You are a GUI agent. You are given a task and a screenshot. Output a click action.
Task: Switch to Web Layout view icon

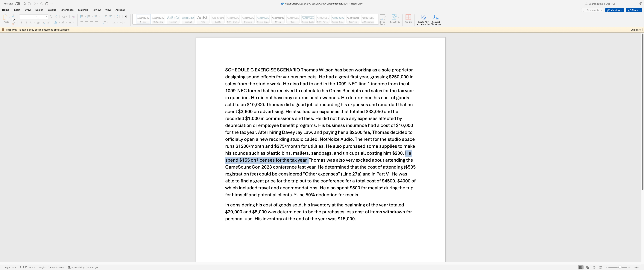(587, 268)
